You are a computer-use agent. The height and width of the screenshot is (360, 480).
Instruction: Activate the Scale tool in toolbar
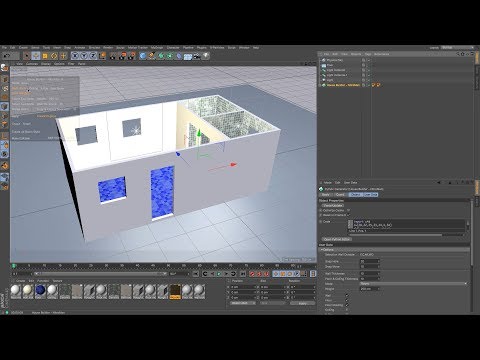pyautogui.click(x=45, y=56)
